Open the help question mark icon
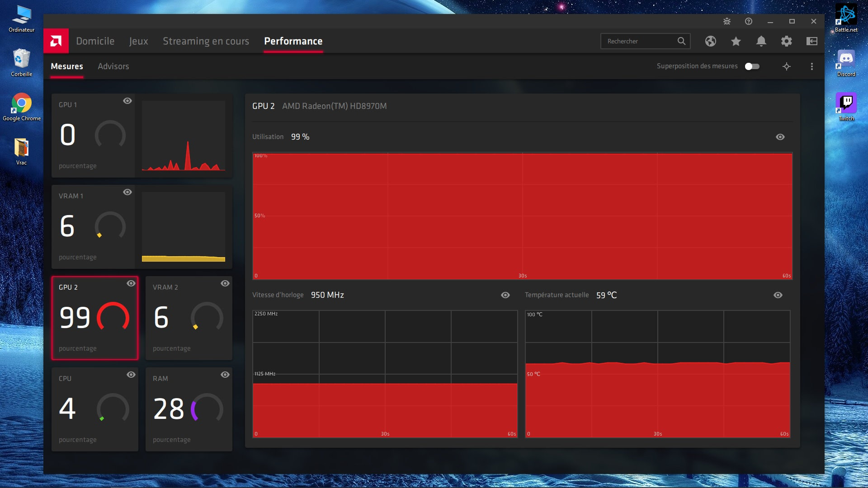868x488 pixels. coord(748,21)
